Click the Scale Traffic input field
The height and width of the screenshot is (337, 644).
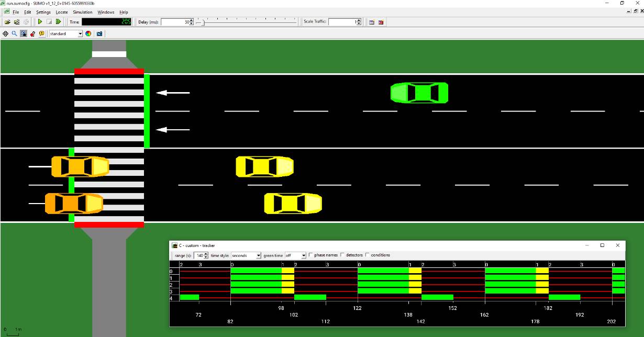tap(342, 22)
